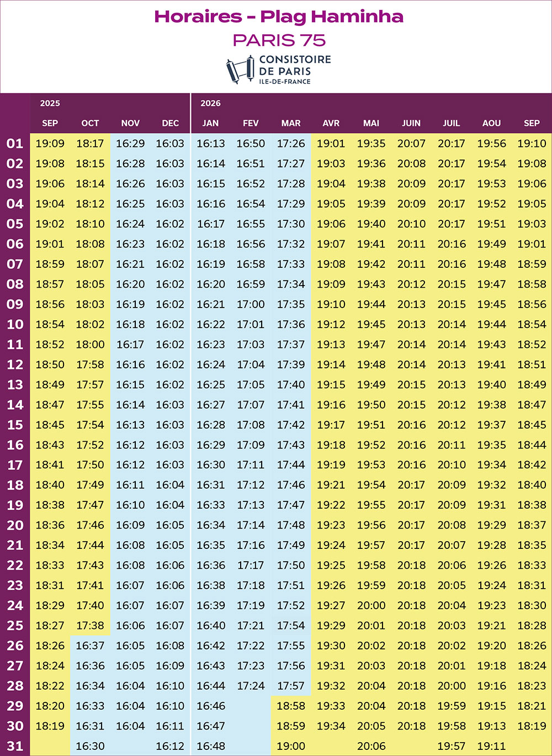Click the DEC month column header
This screenshot has width=552, height=756.
coord(170,123)
